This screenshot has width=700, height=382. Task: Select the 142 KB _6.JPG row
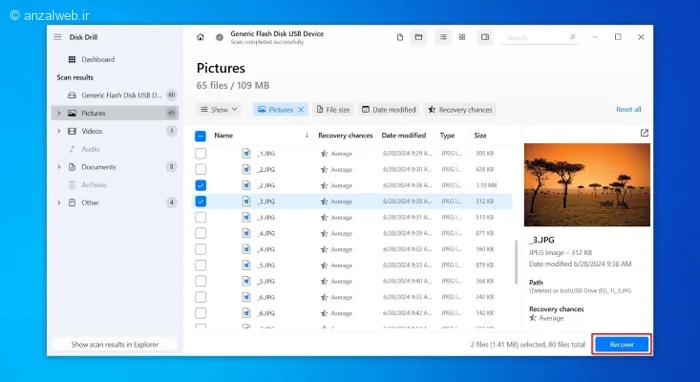pos(353,313)
